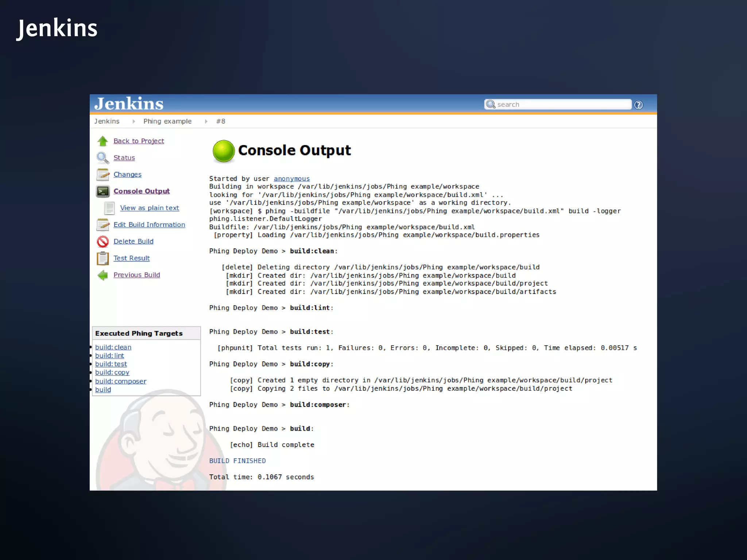Click the document icon beside View as plain text
747x560 pixels.
click(x=109, y=208)
